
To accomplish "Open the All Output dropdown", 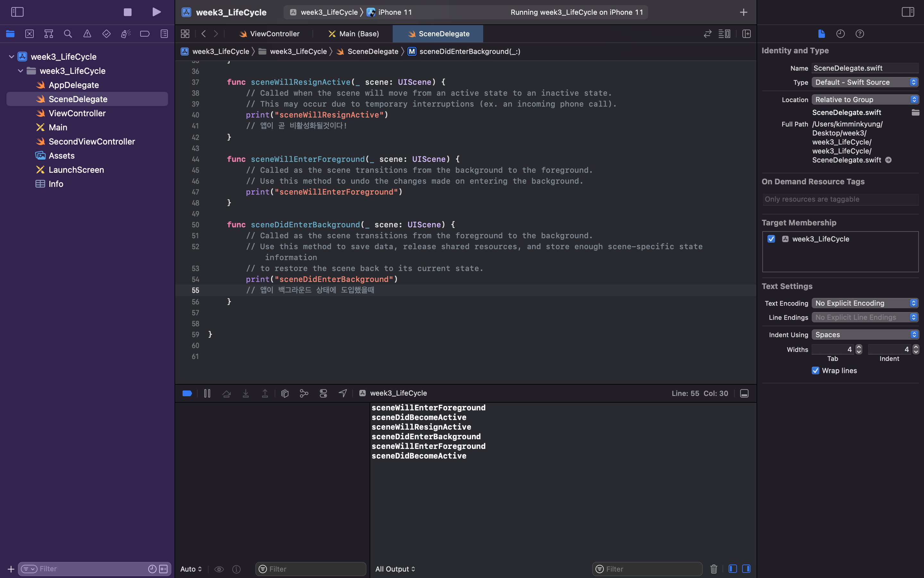I will point(395,569).
